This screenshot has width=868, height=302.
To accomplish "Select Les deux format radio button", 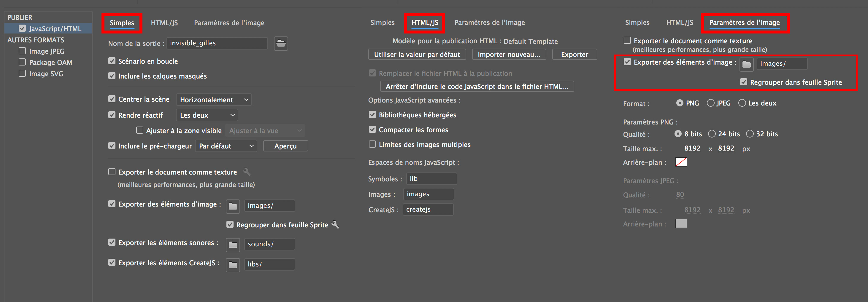I will [x=742, y=103].
